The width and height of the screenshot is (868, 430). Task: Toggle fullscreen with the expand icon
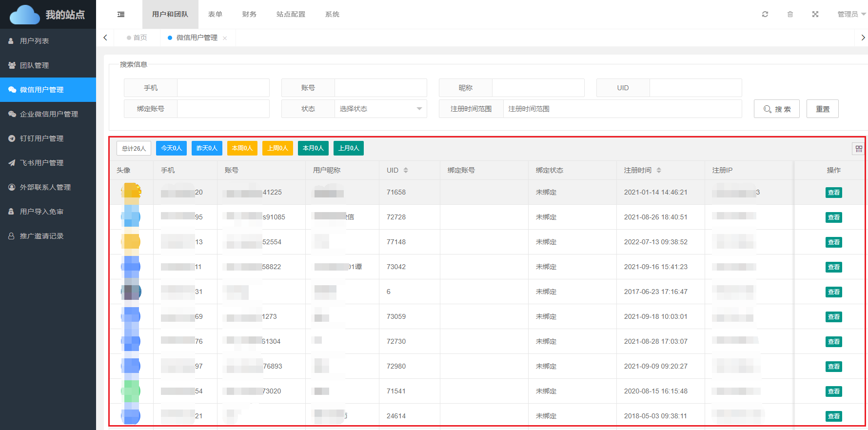pyautogui.click(x=815, y=15)
